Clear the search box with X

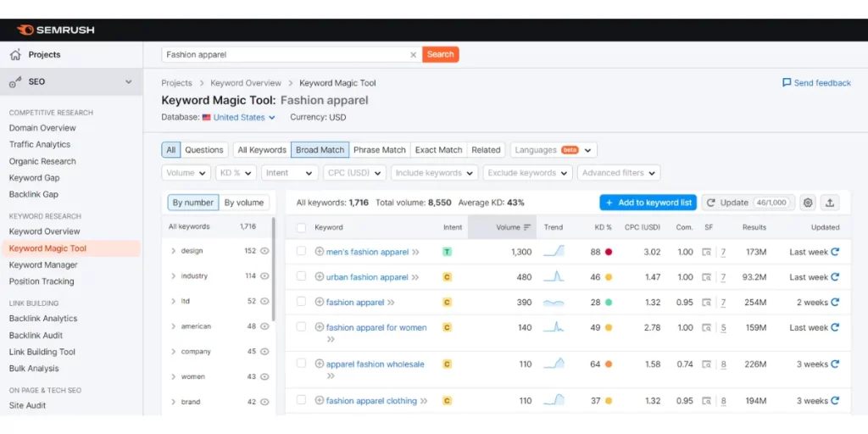(x=413, y=55)
